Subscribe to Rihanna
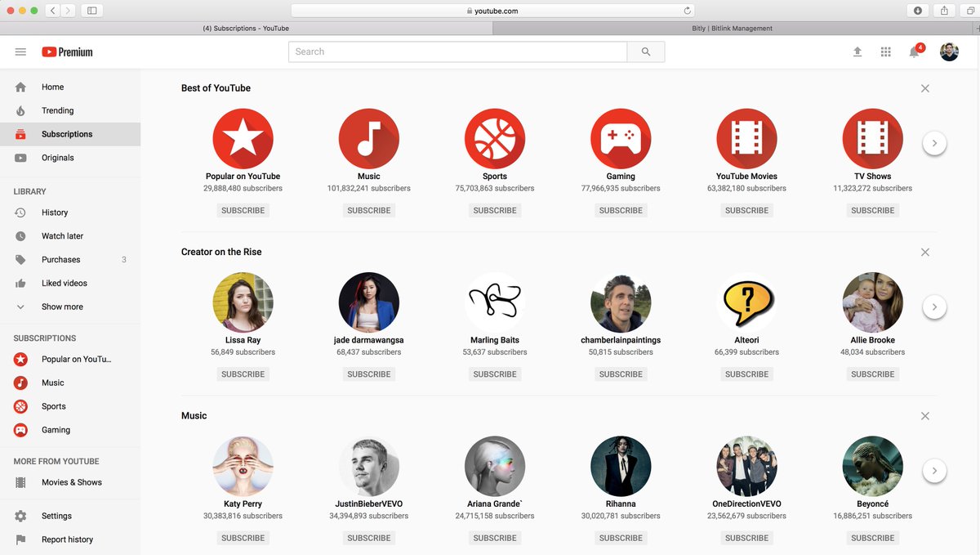Viewport: 980px width, 555px height. 621,538
